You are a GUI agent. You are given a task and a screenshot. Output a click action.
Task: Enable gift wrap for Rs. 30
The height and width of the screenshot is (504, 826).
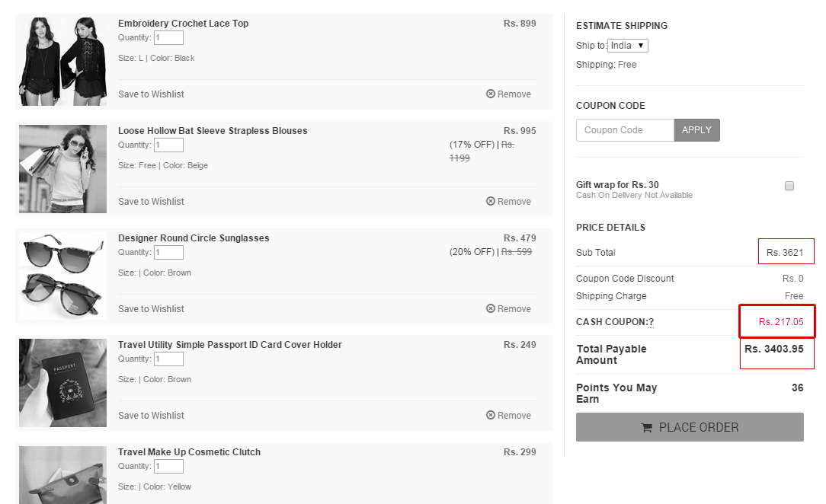pyautogui.click(x=789, y=186)
